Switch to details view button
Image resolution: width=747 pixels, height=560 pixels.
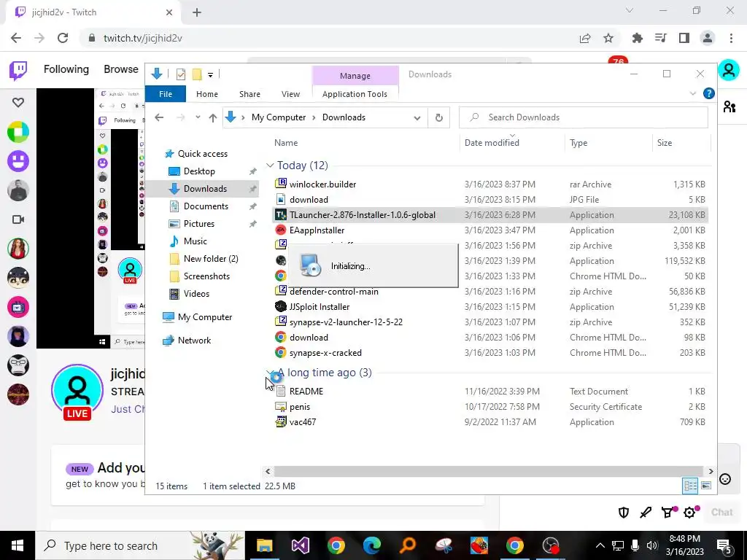690,485
